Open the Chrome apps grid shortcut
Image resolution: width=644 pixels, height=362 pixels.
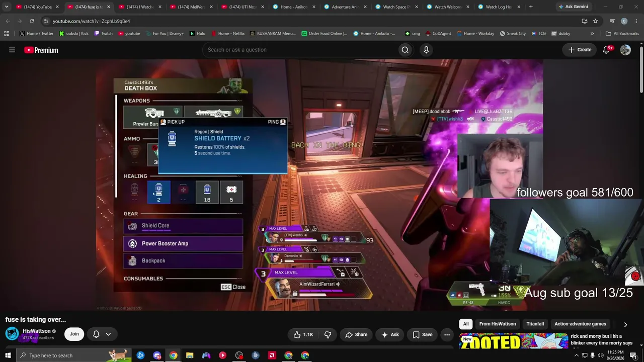pos(7,34)
